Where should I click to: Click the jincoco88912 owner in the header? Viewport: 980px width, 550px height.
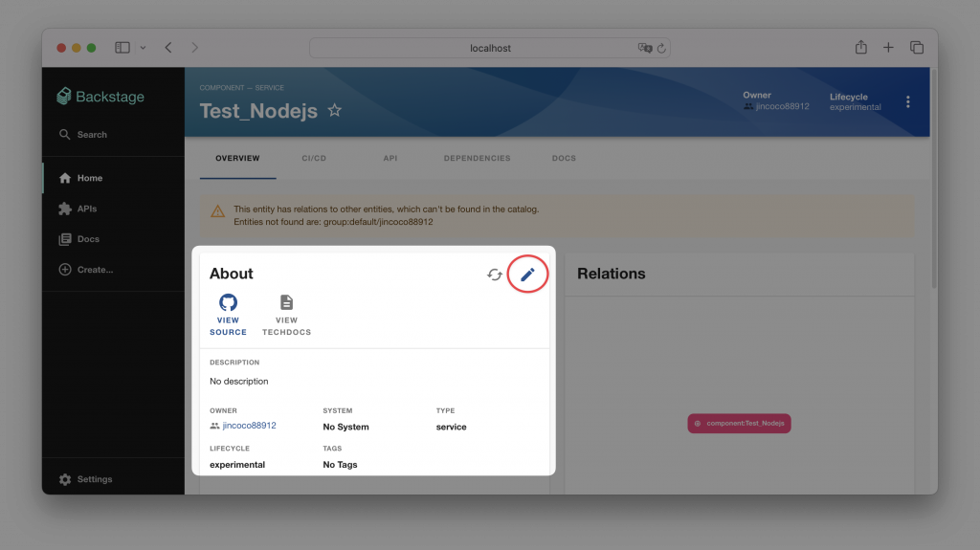pos(782,106)
